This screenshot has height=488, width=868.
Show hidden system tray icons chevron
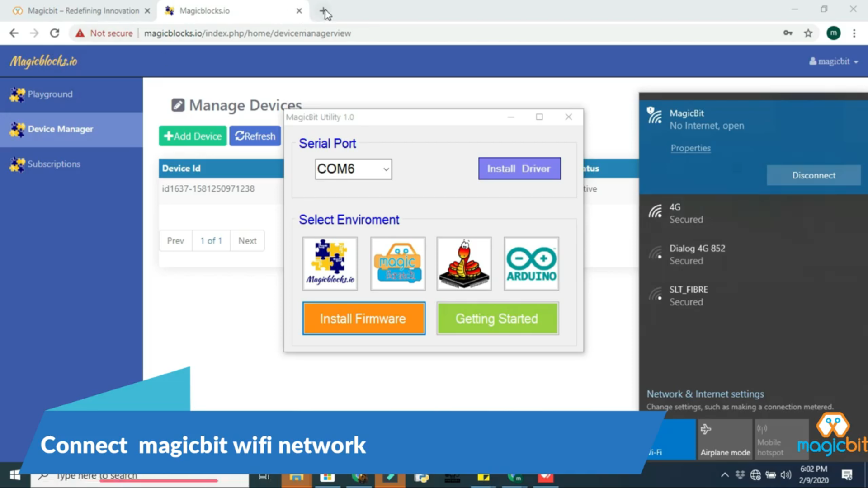(725, 475)
